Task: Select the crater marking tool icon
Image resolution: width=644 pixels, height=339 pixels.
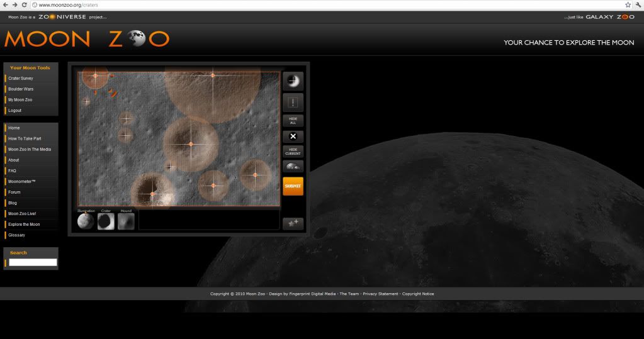Action: coord(293,81)
